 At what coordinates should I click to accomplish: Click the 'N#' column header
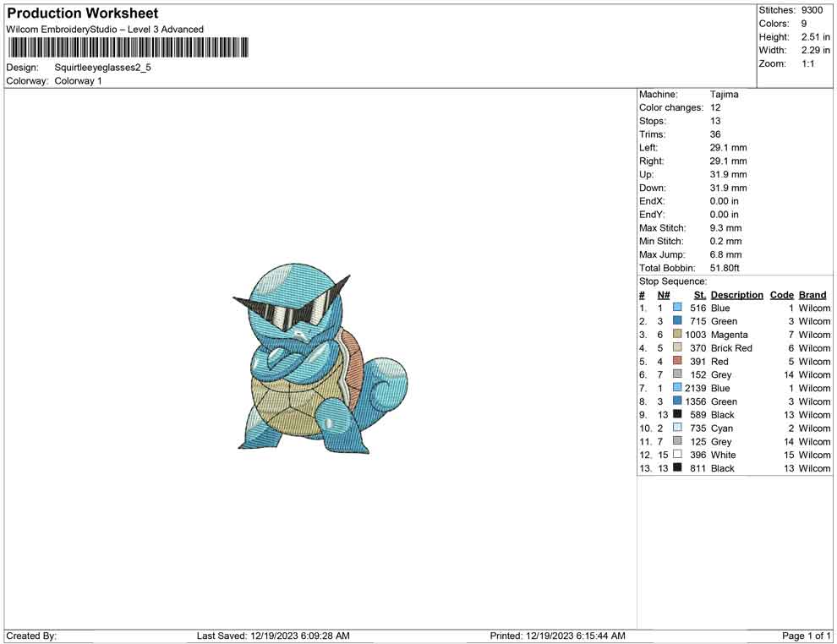tap(664, 295)
